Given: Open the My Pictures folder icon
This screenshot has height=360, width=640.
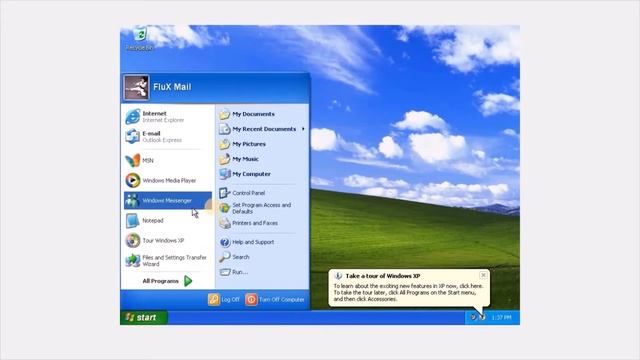Looking at the screenshot, I should pyautogui.click(x=224, y=144).
